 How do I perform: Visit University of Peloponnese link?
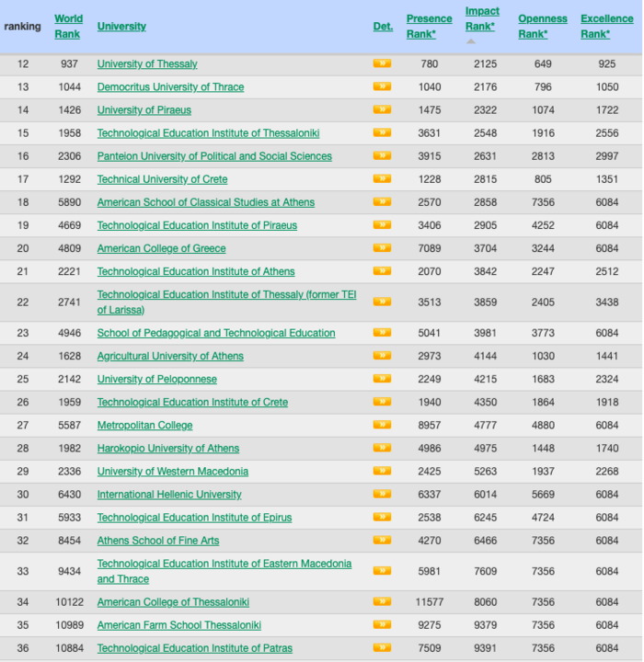point(157,379)
